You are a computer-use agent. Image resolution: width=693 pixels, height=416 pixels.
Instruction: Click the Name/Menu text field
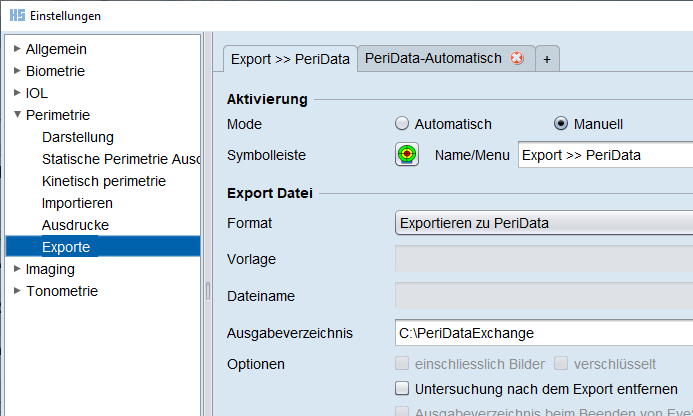coord(605,155)
